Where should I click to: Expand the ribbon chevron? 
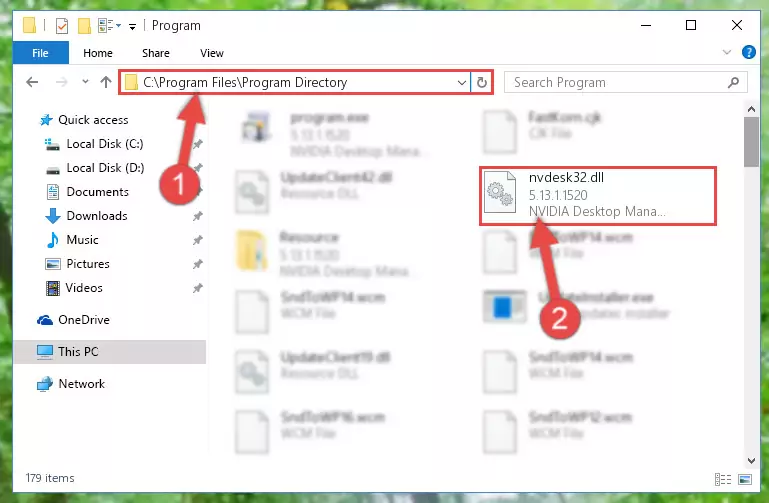[726, 52]
